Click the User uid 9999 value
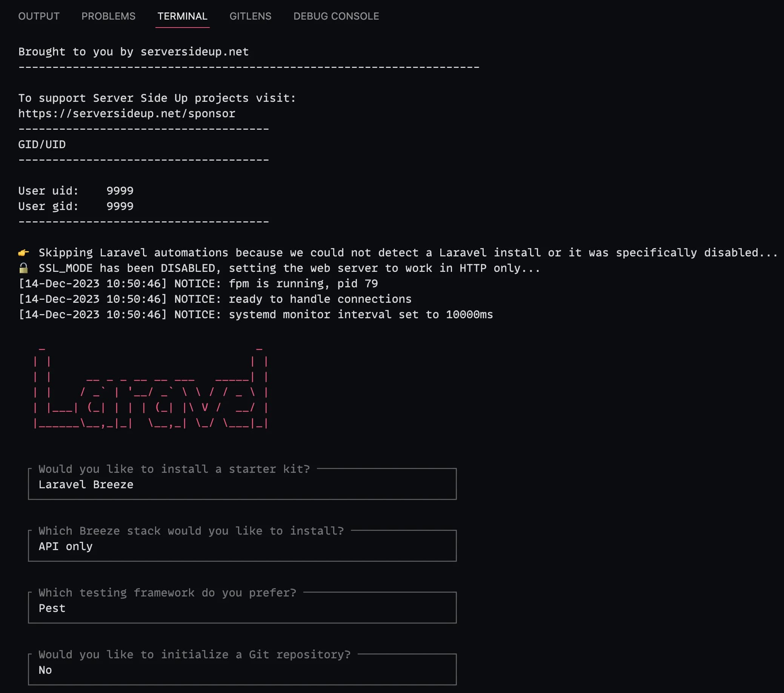This screenshot has height=693, width=784. (x=120, y=190)
